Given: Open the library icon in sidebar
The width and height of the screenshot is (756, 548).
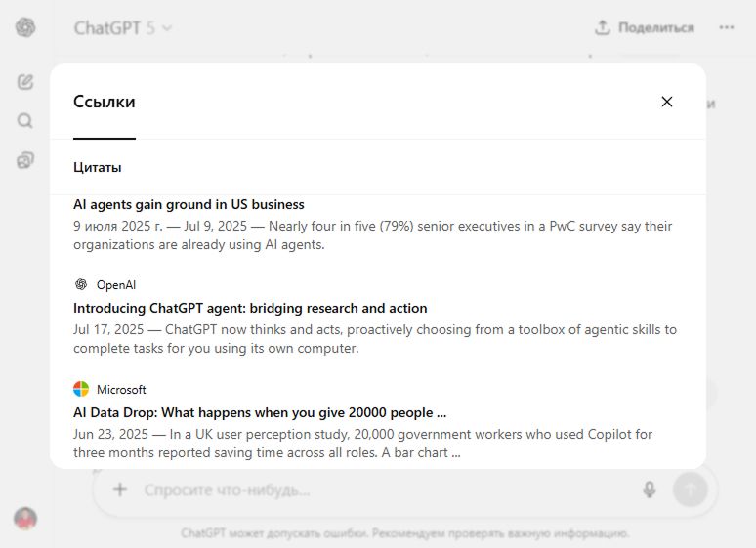Looking at the screenshot, I should click(x=25, y=160).
